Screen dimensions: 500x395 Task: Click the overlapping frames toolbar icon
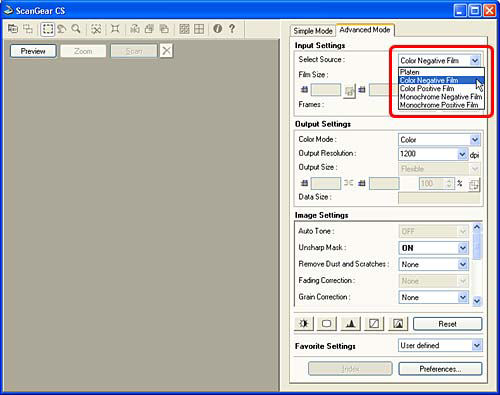(28, 29)
